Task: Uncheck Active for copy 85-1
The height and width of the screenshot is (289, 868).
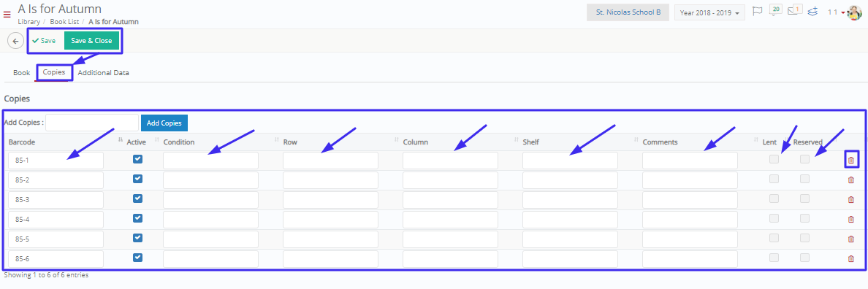Action: pos(138,159)
